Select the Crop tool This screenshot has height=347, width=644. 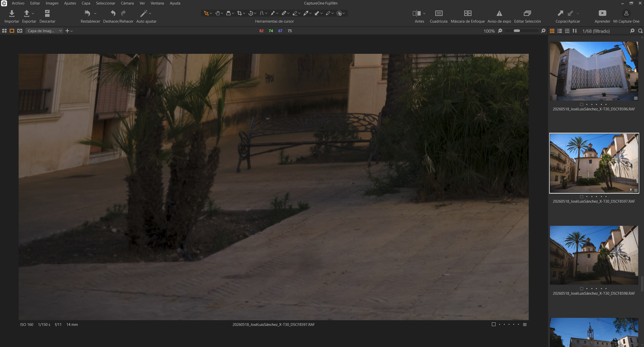(239, 13)
